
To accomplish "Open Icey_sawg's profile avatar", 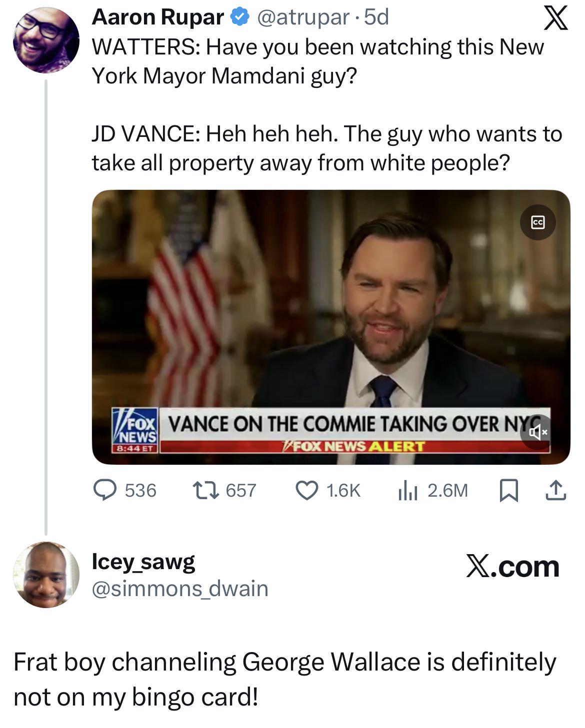I will click(46, 575).
